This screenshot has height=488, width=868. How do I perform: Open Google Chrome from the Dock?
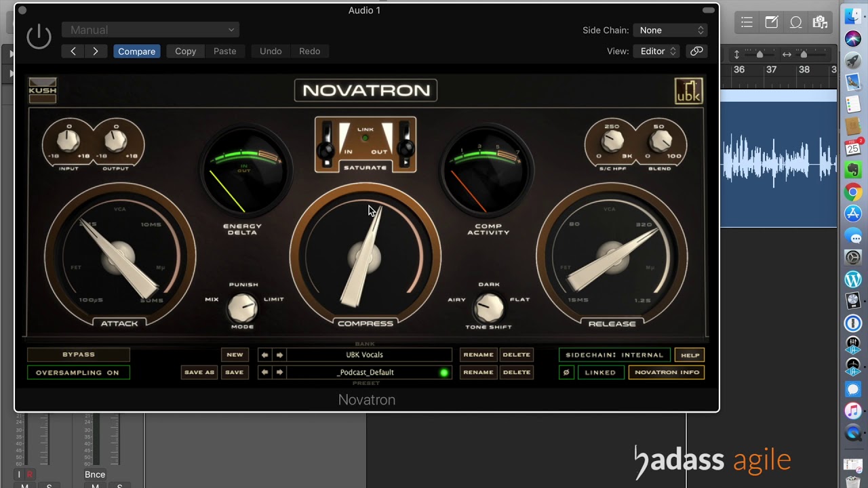[853, 192]
